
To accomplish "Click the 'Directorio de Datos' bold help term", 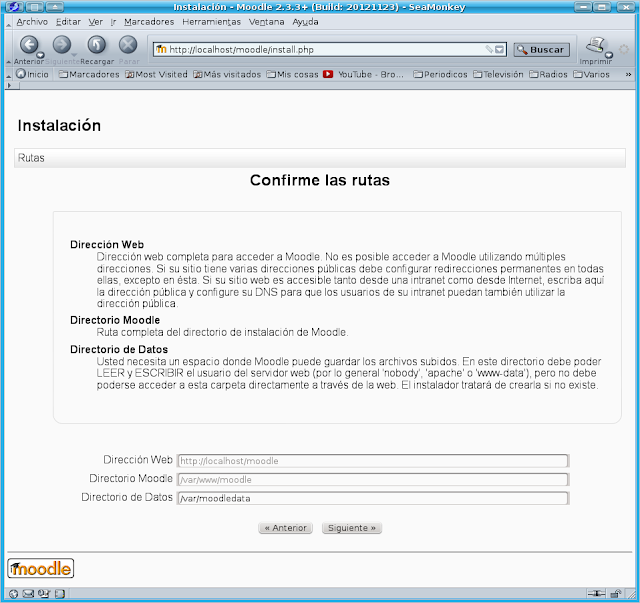I will (119, 349).
